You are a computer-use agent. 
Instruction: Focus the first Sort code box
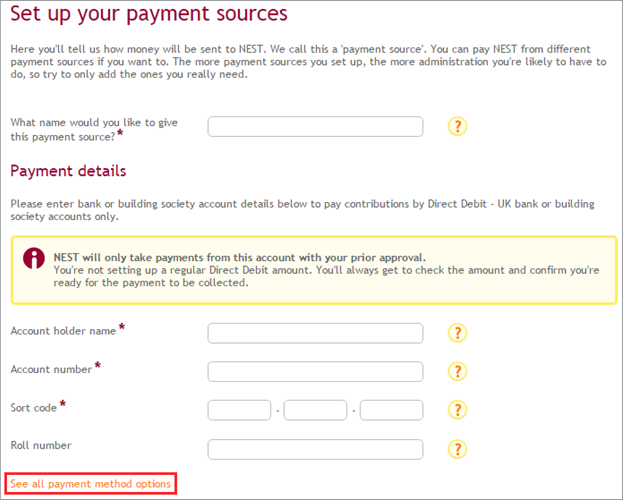click(x=239, y=410)
